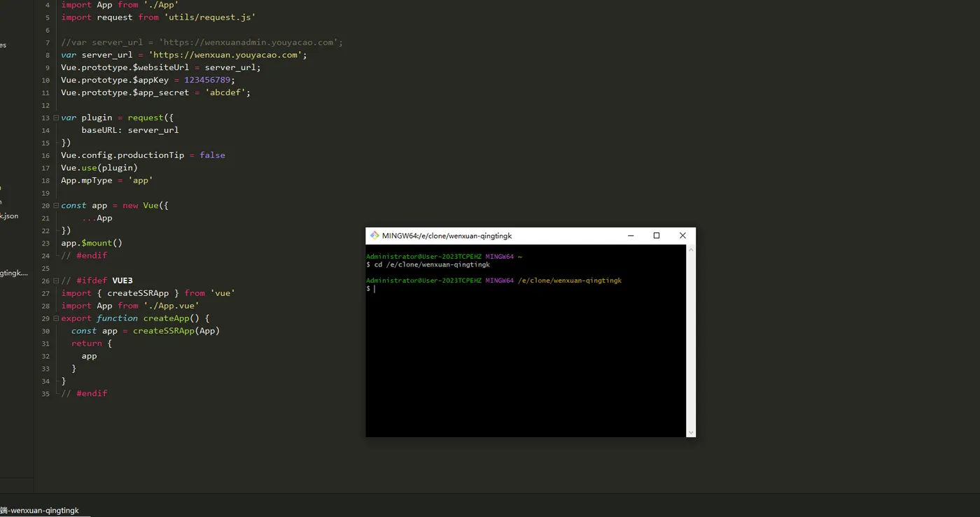Click 'Vue.use(plugin)' on line 17
The width and height of the screenshot is (980, 517).
99,168
